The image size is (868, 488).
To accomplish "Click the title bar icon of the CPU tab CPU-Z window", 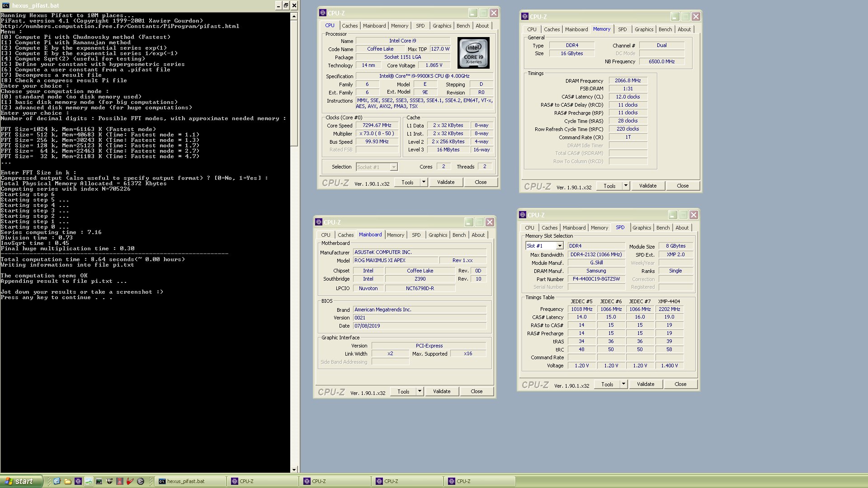I will [x=322, y=13].
